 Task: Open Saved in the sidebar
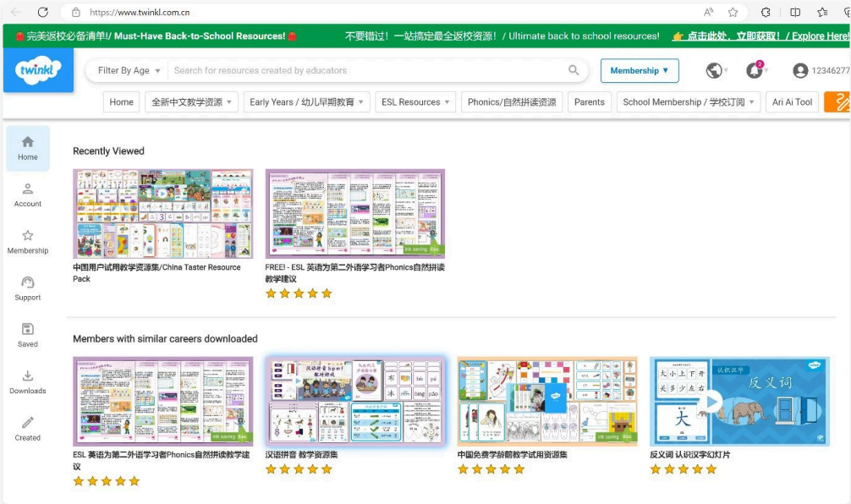tap(28, 335)
